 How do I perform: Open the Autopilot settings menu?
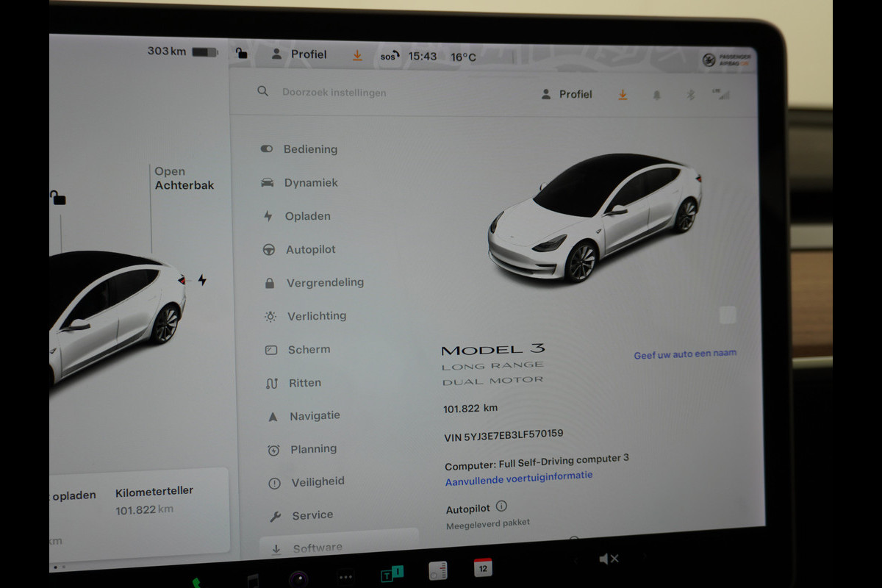tap(299, 250)
